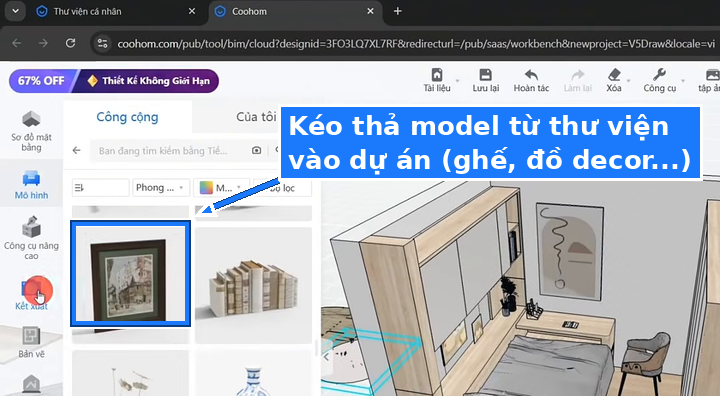Open the Công cụ wrench tools
720x396 pixels.
[659, 80]
